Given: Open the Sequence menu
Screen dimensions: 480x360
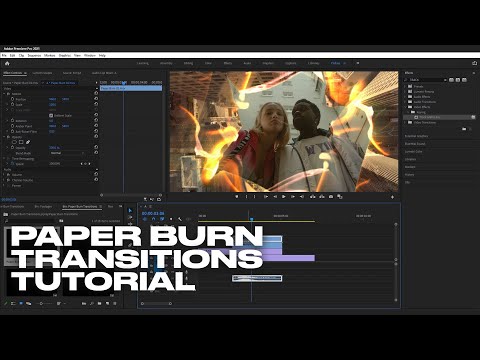Looking at the screenshot, I should [x=34, y=55].
